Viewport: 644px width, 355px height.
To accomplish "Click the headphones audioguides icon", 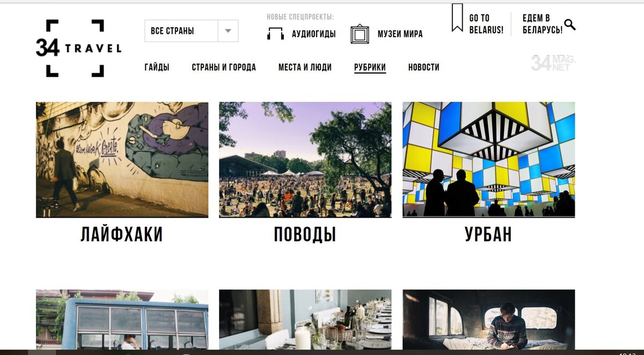I will point(275,34).
